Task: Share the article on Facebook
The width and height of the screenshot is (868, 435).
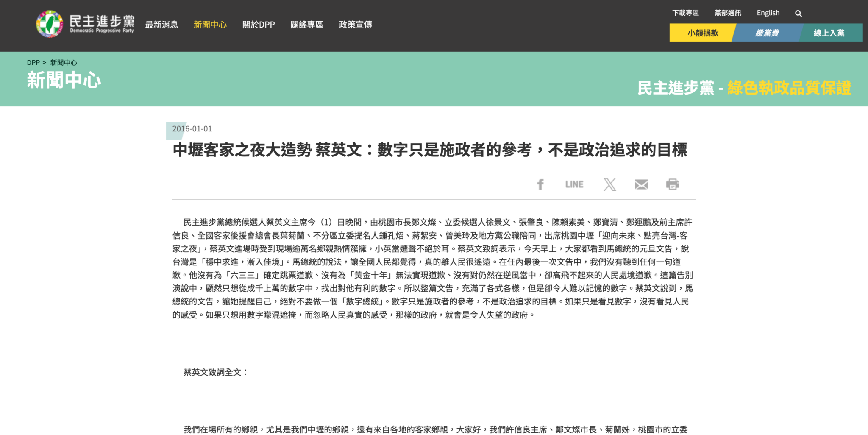Action: (x=540, y=184)
